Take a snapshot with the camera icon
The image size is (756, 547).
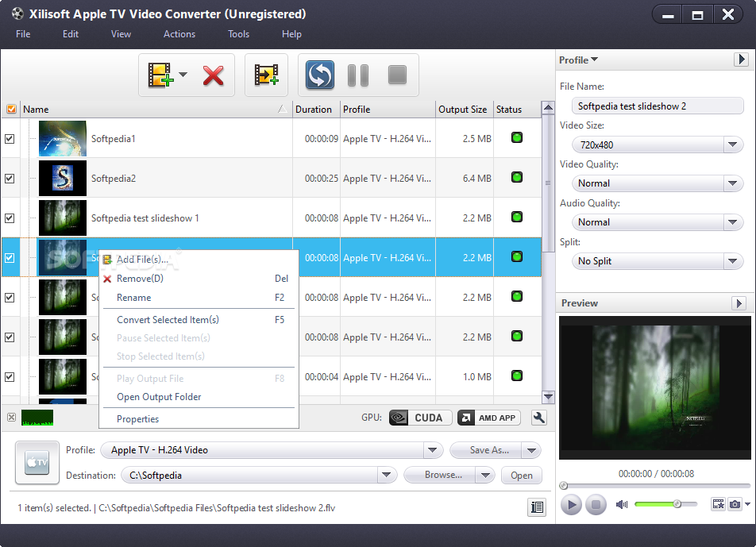(735, 504)
